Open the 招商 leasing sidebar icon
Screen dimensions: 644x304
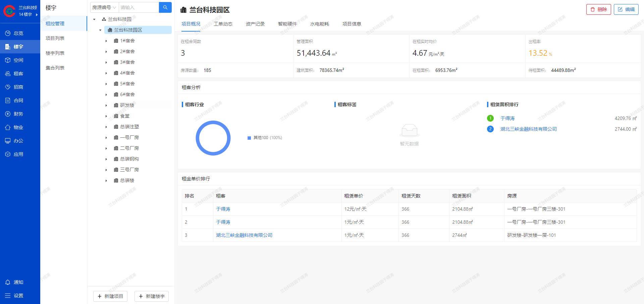click(8, 87)
